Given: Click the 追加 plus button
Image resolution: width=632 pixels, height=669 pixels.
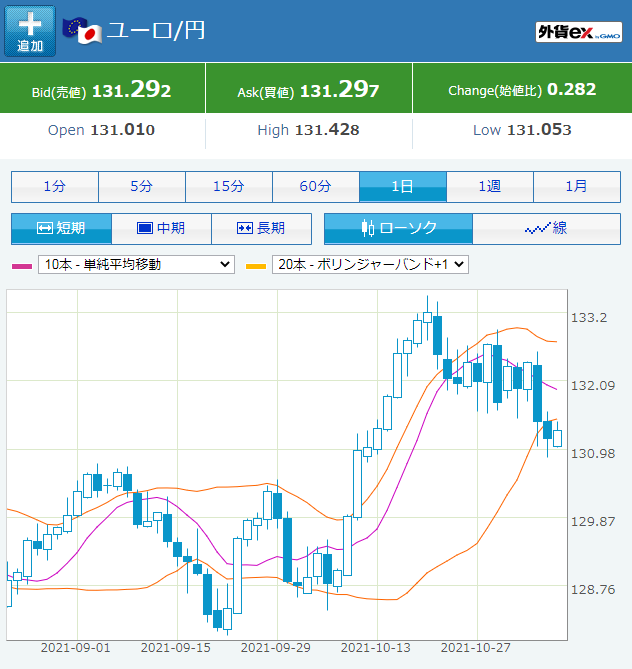Looking at the screenshot, I should click(30, 31).
